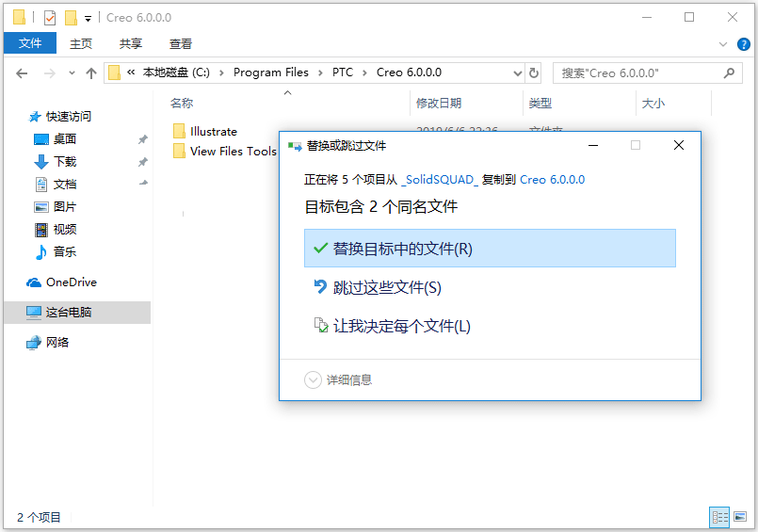Screen dimensions: 758x532
Task: Unpin 下载 using its pin icon
Action: click(x=142, y=162)
